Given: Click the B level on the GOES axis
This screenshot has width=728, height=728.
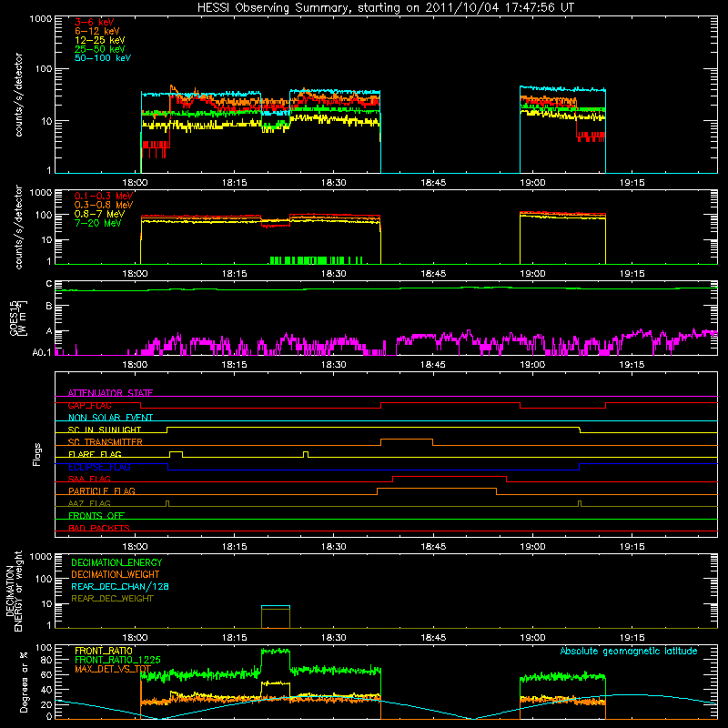Looking at the screenshot, I should coord(49,306).
